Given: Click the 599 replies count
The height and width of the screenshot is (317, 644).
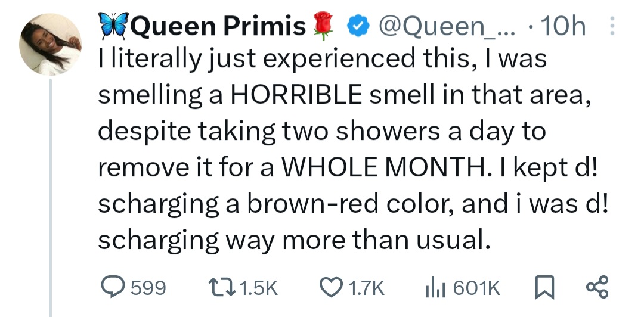Looking at the screenshot, I should pos(147,289).
